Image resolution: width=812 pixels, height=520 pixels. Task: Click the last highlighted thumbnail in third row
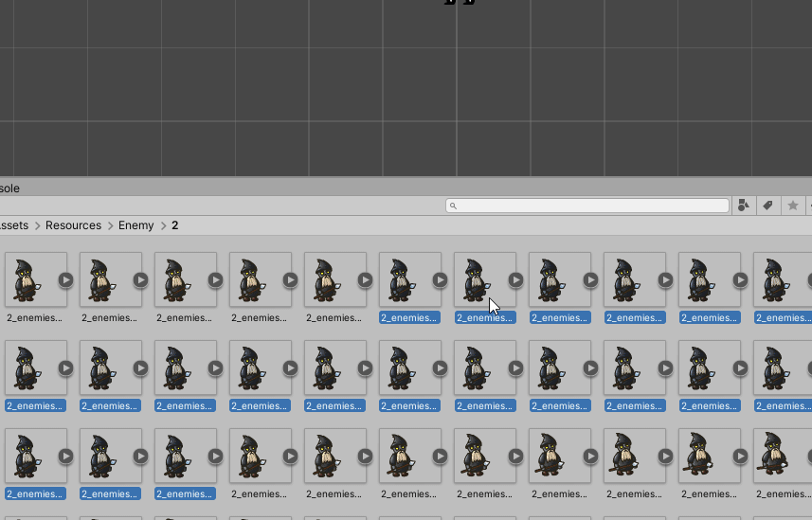coord(186,456)
